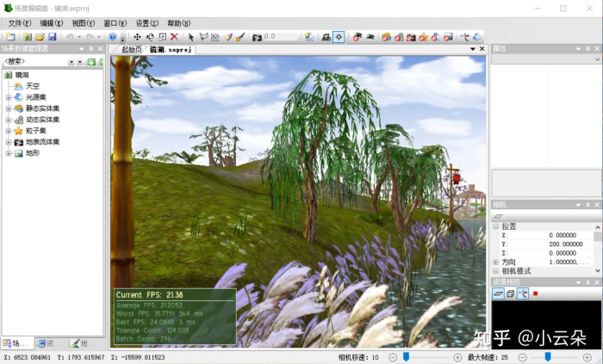Click the plus button for 相机移速
The height and width of the screenshot is (364, 603).
[459, 356]
